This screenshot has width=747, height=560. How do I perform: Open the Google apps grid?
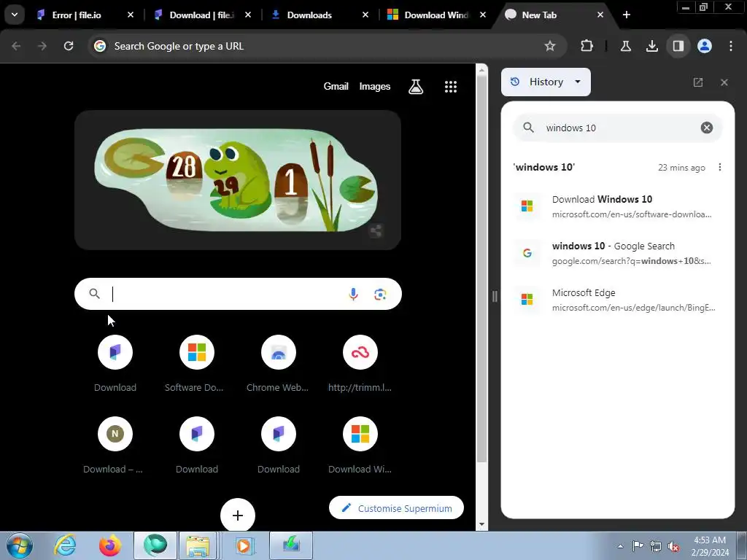(x=451, y=86)
